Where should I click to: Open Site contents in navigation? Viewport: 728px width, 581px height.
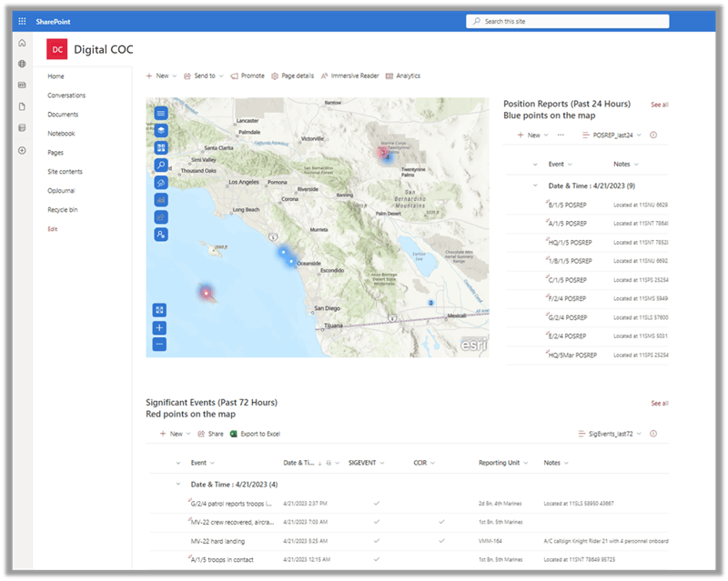point(65,171)
